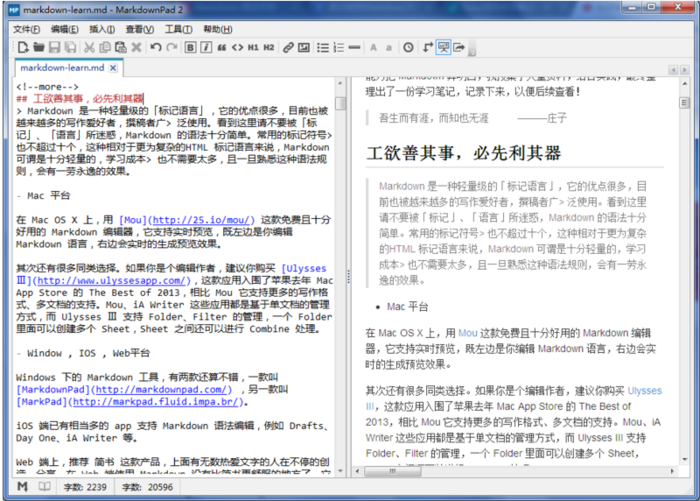Insert a hyperlink with chain icon
The image size is (700, 501).
(x=288, y=47)
